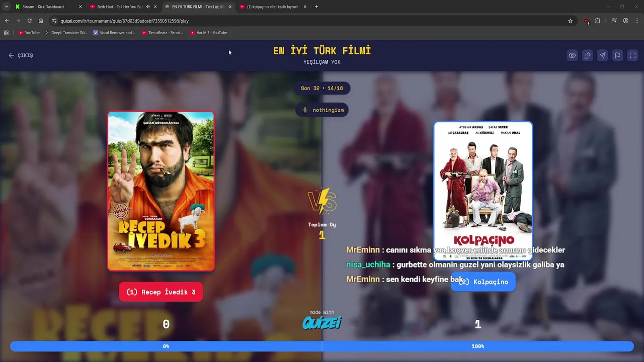
Task: Open the red ad blocker extension
Action: click(x=586, y=21)
